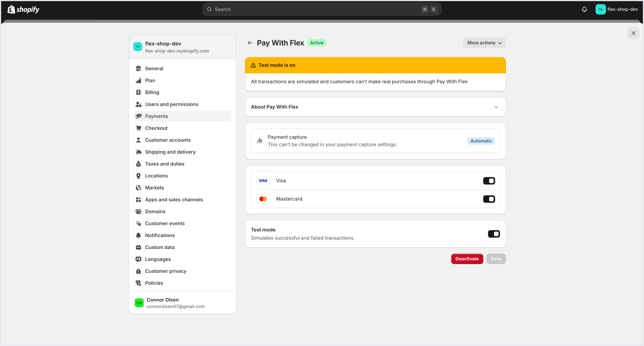Open General settings
The height and width of the screenshot is (346, 644).
(182, 69)
